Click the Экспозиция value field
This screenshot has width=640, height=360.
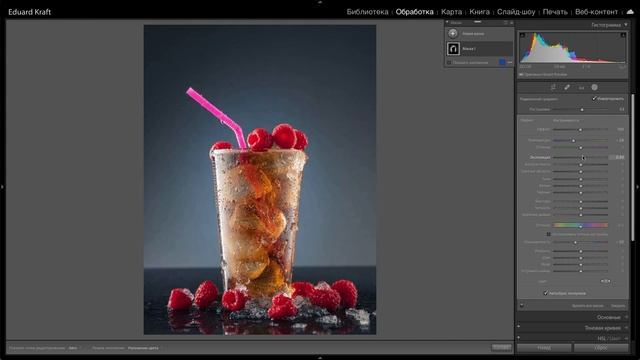[x=617, y=157]
